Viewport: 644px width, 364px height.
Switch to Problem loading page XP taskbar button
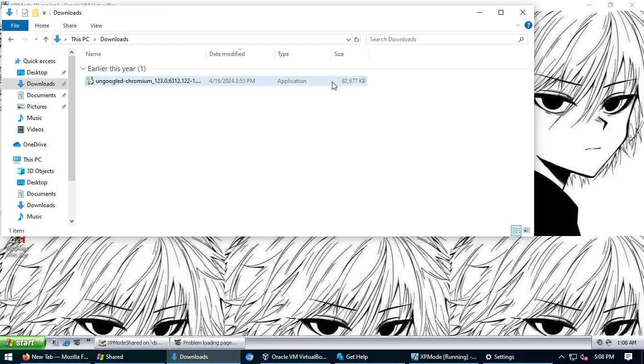(207, 343)
